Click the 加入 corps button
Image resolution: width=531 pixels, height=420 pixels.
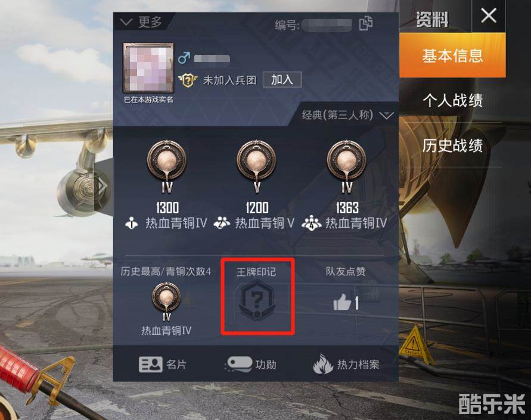(x=282, y=80)
